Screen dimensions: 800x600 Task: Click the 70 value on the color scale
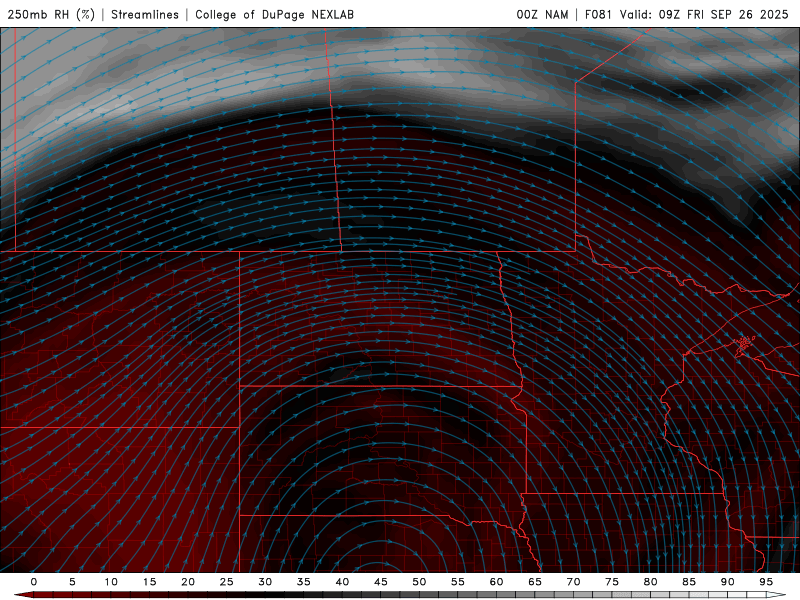coord(573,582)
